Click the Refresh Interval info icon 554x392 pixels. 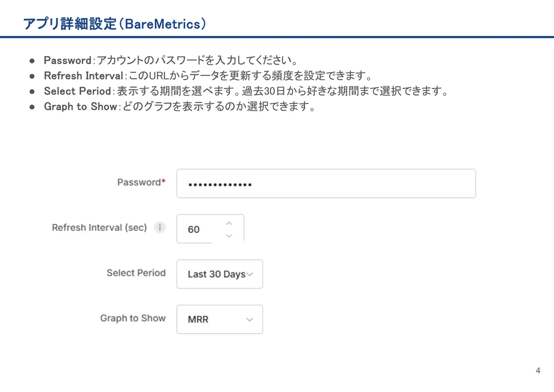(160, 228)
